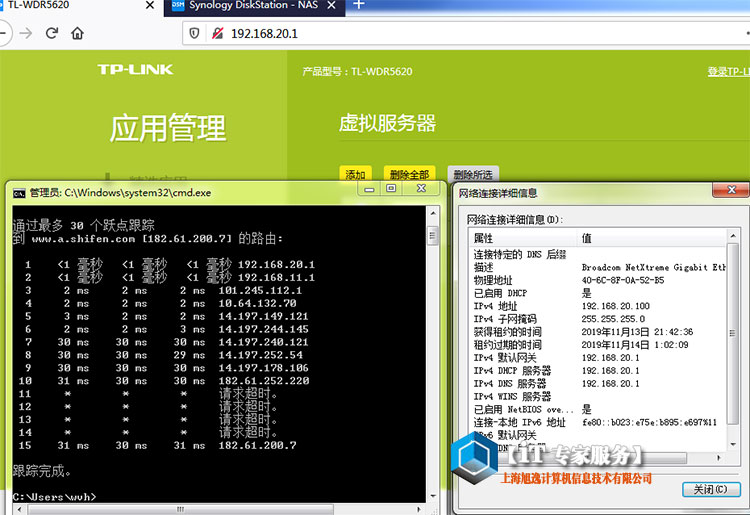Click the 删除所选 button

[x=473, y=174]
